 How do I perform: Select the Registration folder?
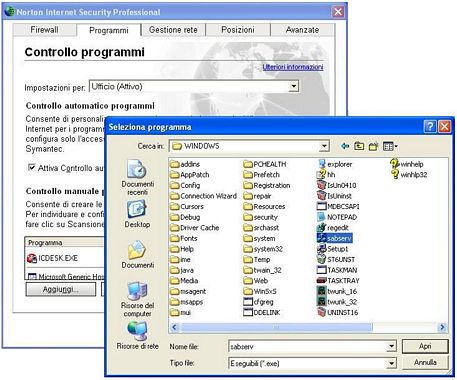coord(267,185)
